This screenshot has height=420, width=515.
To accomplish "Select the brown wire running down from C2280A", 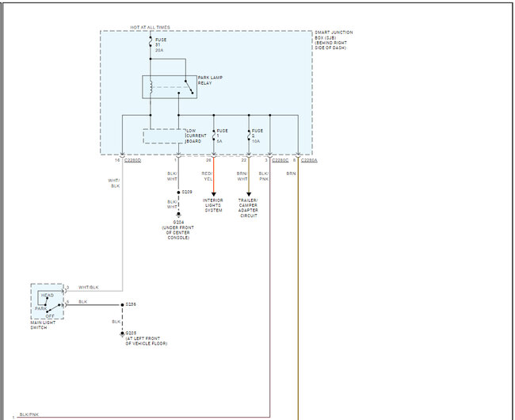I will (298, 288).
